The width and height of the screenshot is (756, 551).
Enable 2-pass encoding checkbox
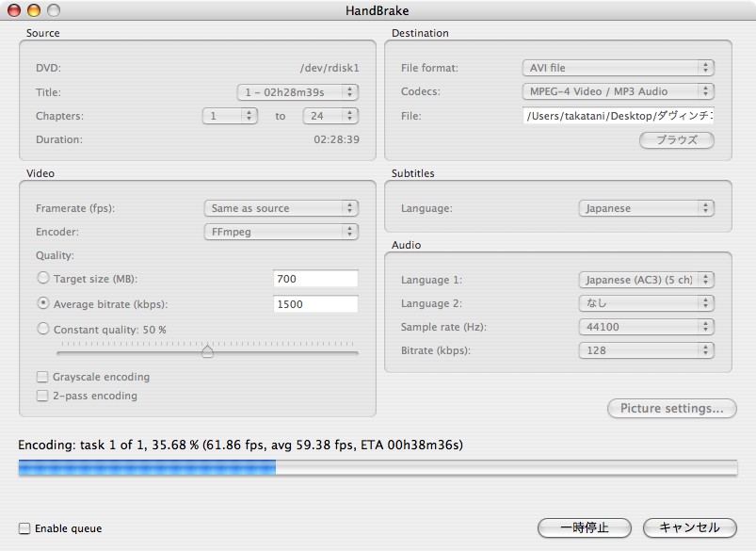pyautogui.click(x=42, y=396)
